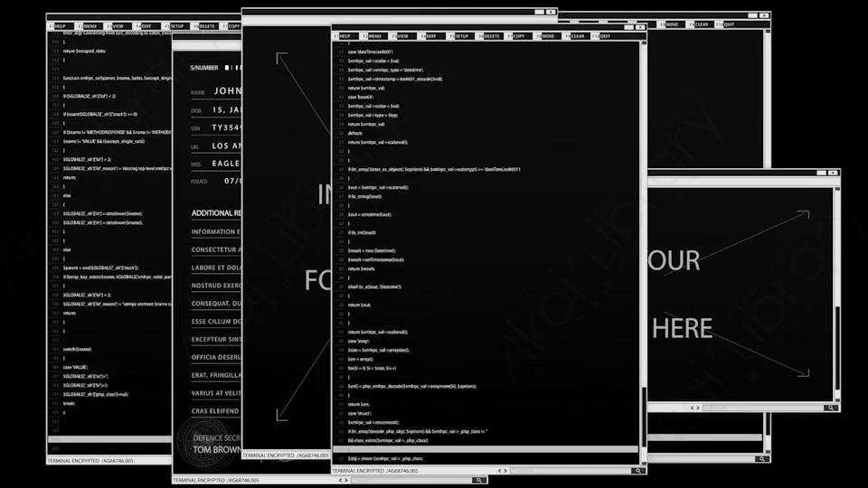Select the highlighted cursor line in front code window
The image size is (868, 488).
486,449
